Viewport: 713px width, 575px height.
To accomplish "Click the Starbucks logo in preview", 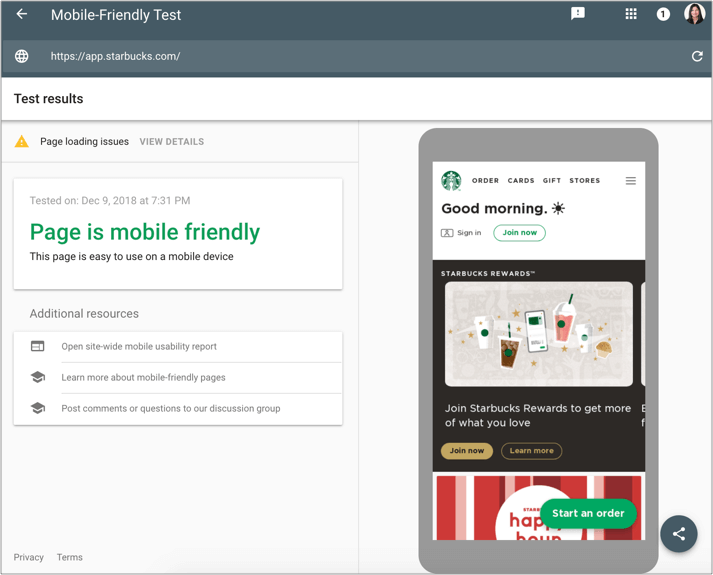I will (451, 180).
